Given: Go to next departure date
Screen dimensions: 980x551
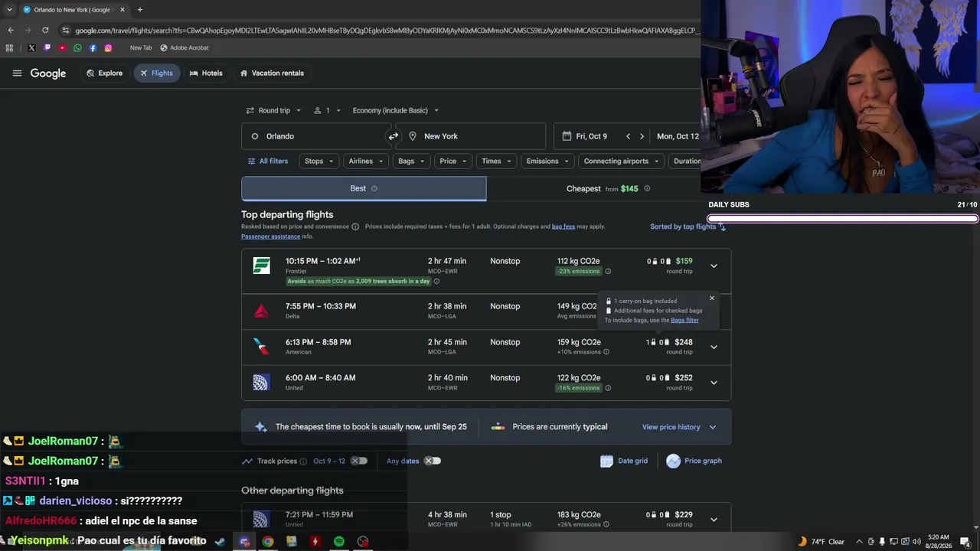Looking at the screenshot, I should 642,136.
